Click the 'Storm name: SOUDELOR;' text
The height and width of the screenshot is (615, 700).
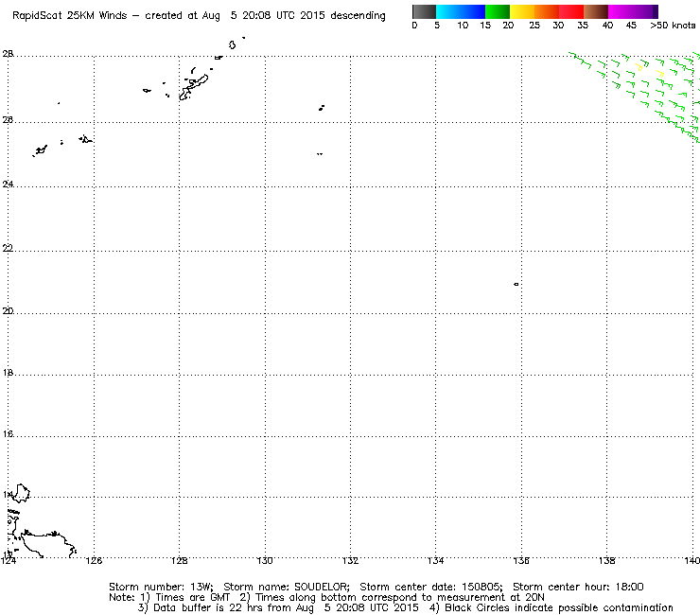click(287, 587)
